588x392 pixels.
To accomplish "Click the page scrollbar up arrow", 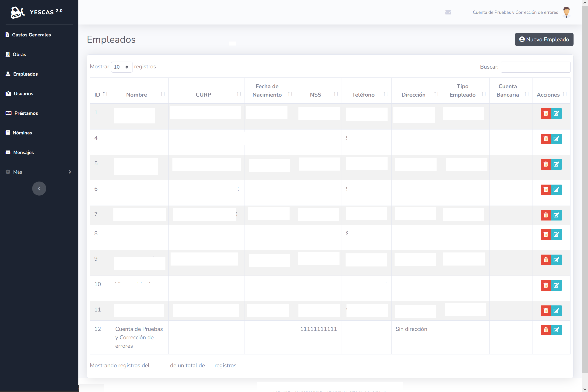I will click(585, 3).
